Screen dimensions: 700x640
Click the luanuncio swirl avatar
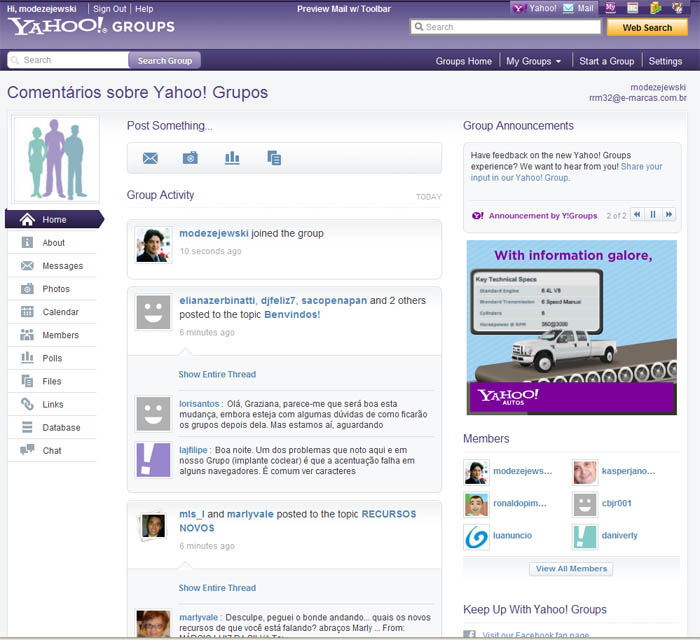476,537
